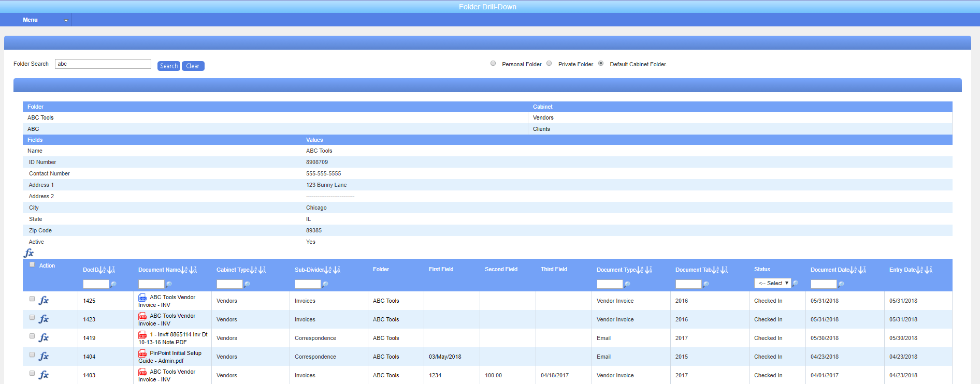
Task: Check the checkbox for document 1419
Action: 32,336
